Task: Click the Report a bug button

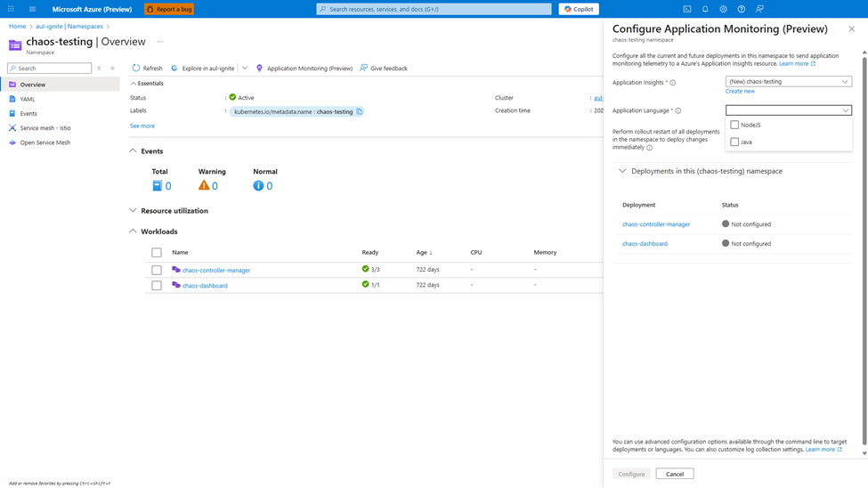Action: tap(169, 9)
